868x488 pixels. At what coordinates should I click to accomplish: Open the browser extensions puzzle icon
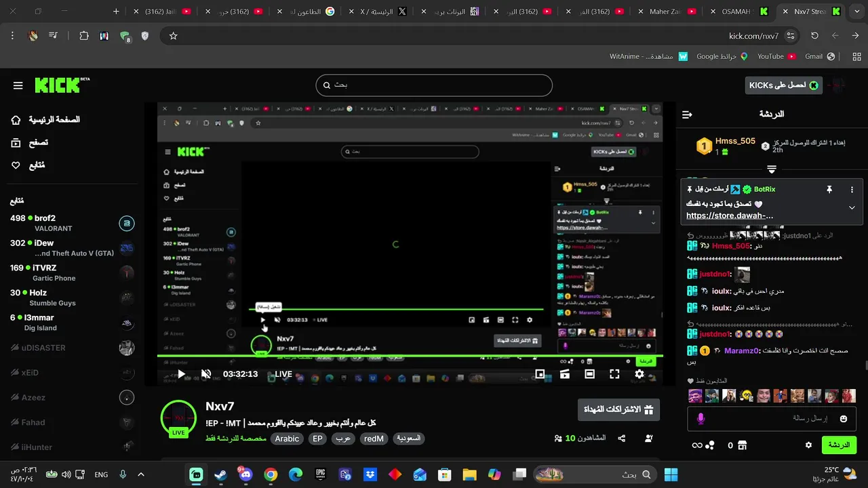coord(84,36)
